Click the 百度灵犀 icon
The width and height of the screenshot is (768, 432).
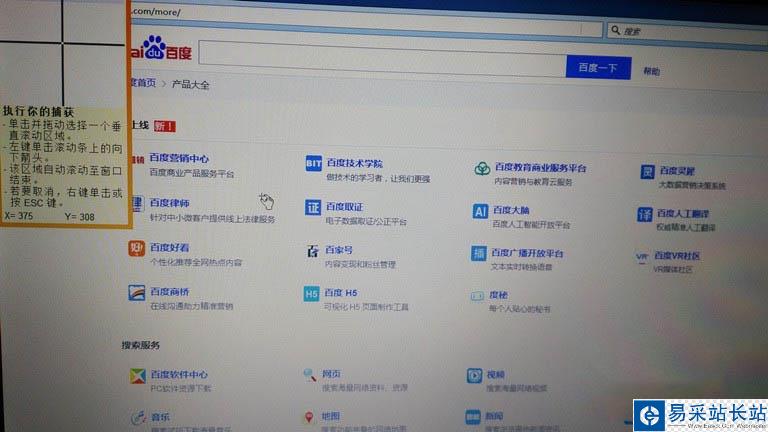[x=648, y=172]
